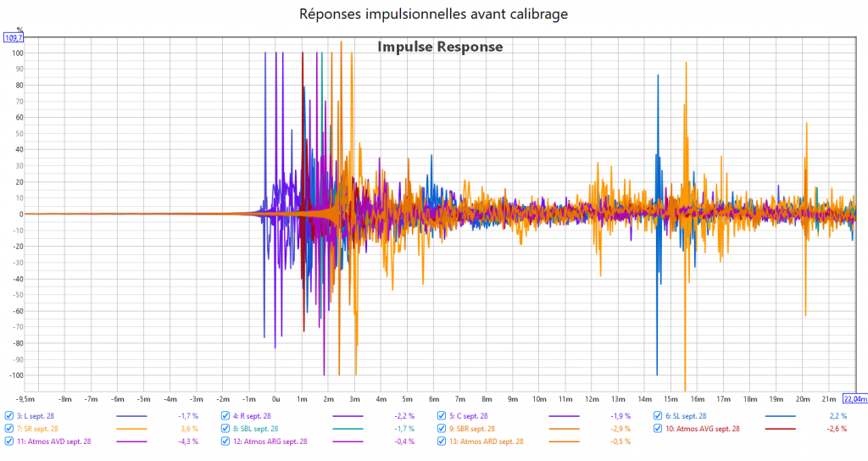The width and height of the screenshot is (868, 461).
Task: Hide the 11: Atmos AVD sept. 28 trace
Action: pos(8,442)
